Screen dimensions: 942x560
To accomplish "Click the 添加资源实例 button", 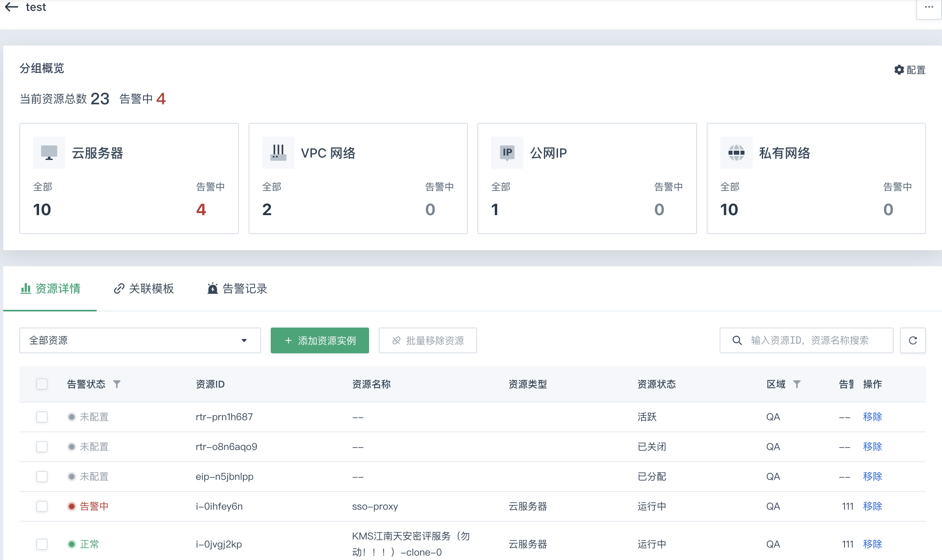I will 320,340.
